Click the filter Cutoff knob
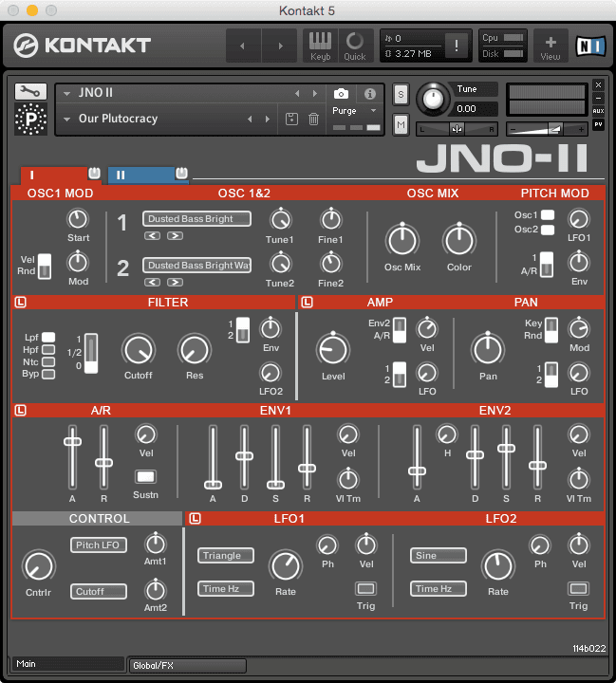 click(139, 350)
